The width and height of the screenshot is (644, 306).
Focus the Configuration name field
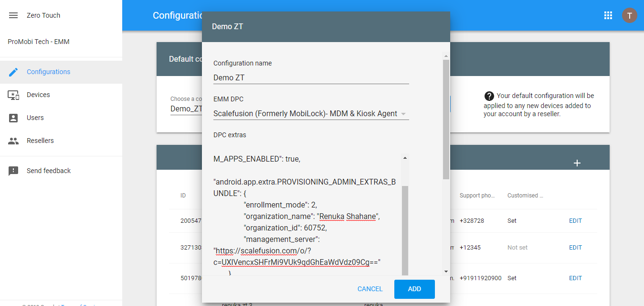tap(311, 77)
